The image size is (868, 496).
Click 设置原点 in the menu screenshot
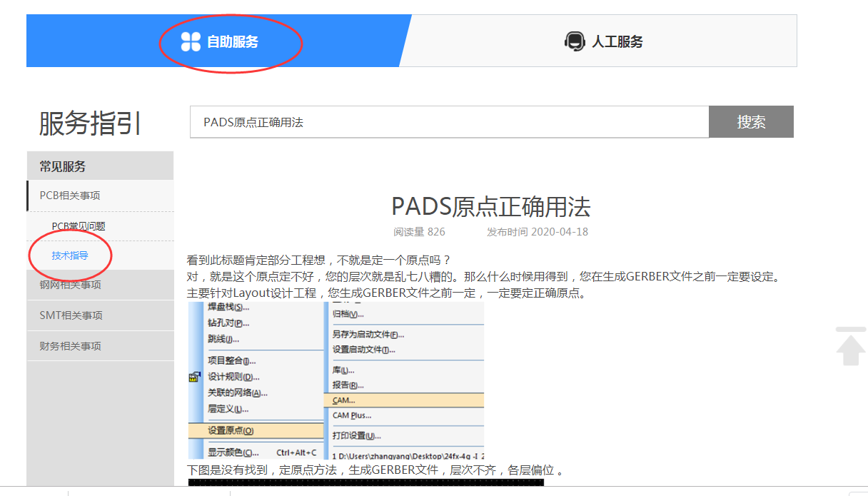[x=231, y=430]
